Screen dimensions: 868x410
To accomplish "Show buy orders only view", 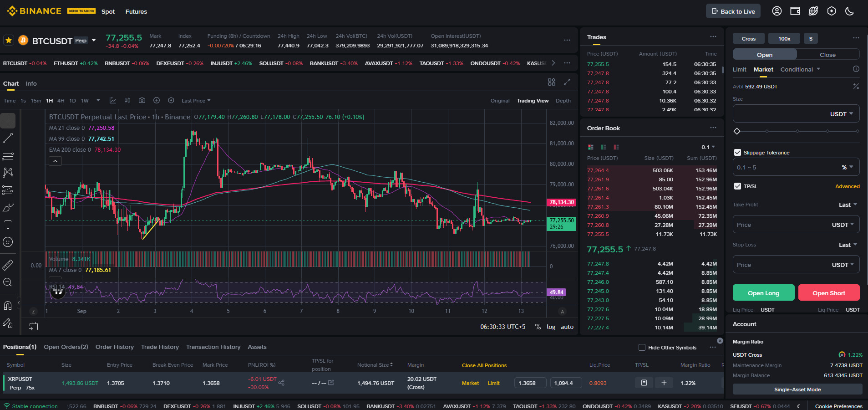I will click(604, 147).
